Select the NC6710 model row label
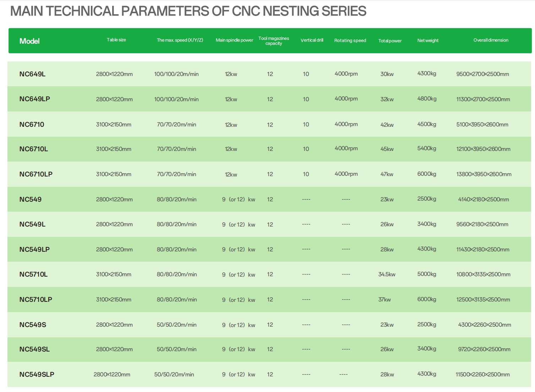The image size is (535, 392). [32, 125]
